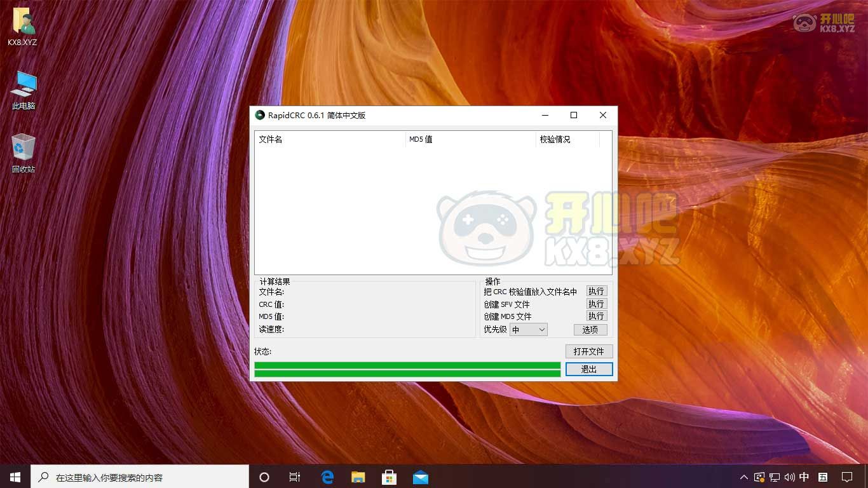
Task: Launch Microsoft Edge from taskbar
Action: [327, 477]
